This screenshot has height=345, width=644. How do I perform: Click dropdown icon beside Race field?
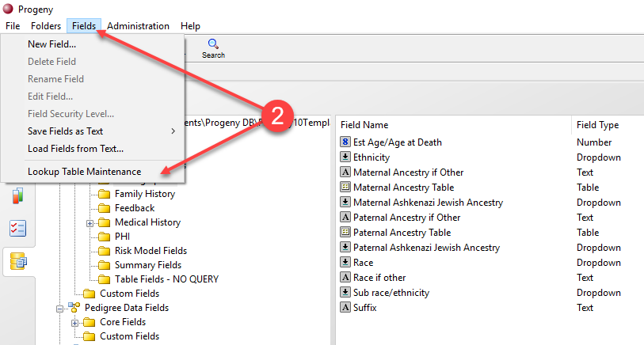click(345, 262)
